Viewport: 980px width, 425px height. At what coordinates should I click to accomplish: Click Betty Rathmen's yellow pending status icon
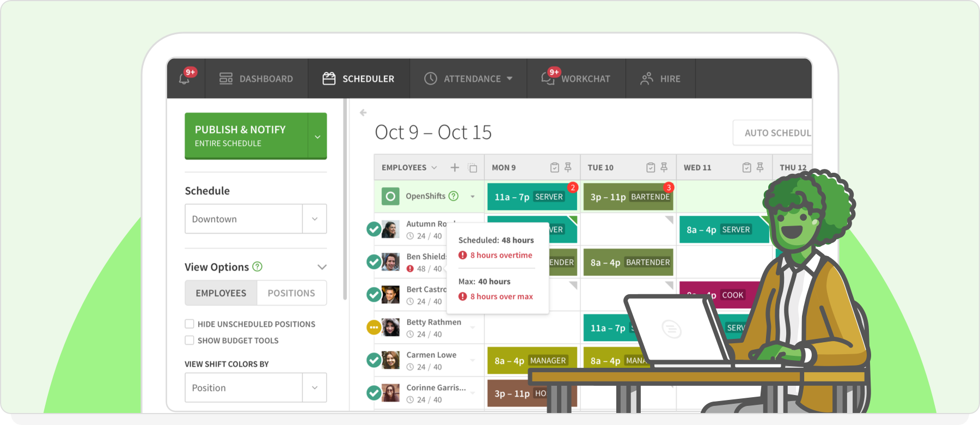click(373, 327)
